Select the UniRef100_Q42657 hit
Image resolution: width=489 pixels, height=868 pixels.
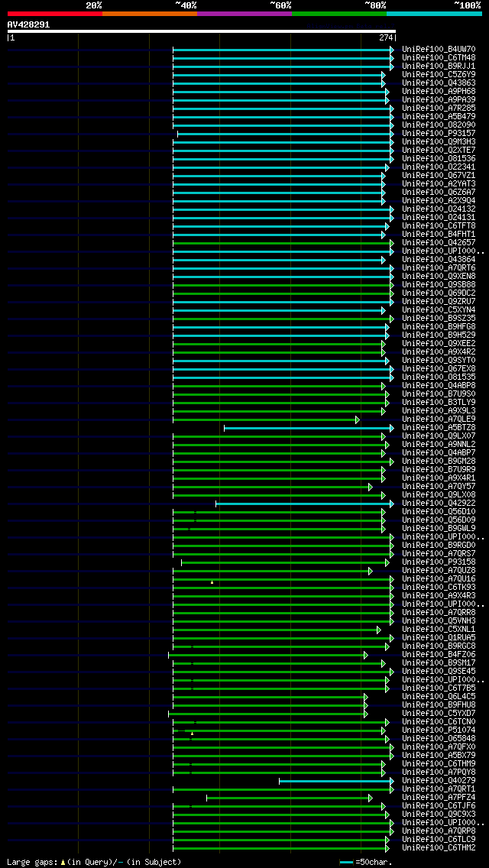click(439, 242)
